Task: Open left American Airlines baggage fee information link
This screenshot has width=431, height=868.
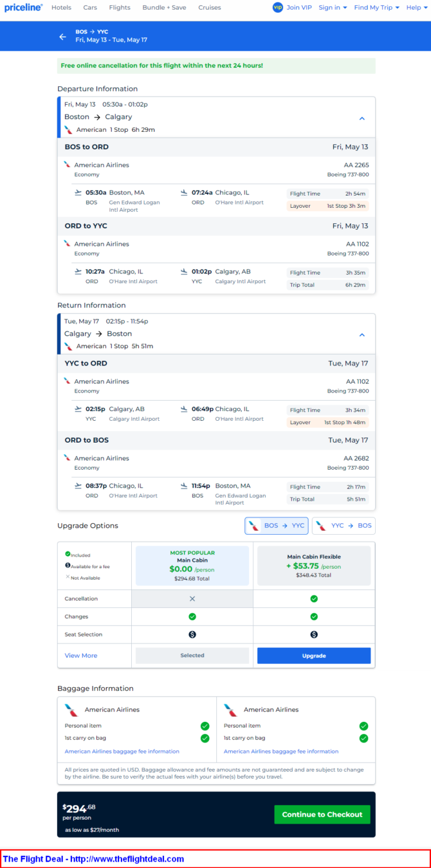Action: [x=122, y=752]
